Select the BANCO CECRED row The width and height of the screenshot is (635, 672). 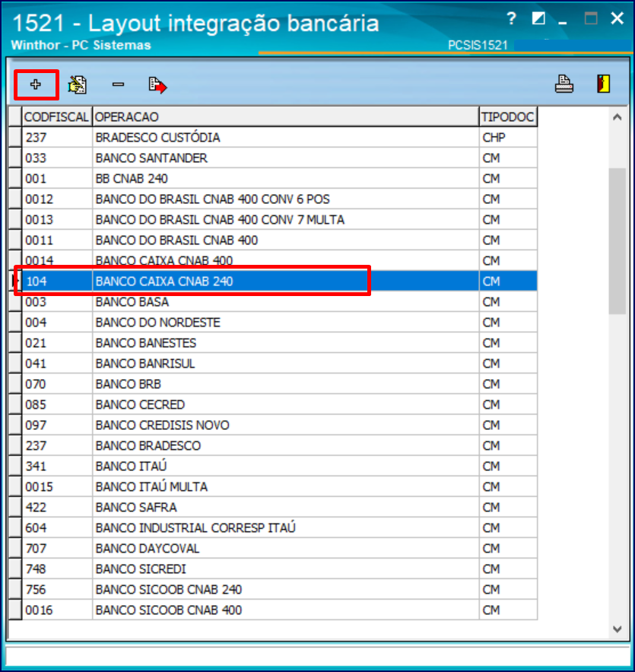279,405
